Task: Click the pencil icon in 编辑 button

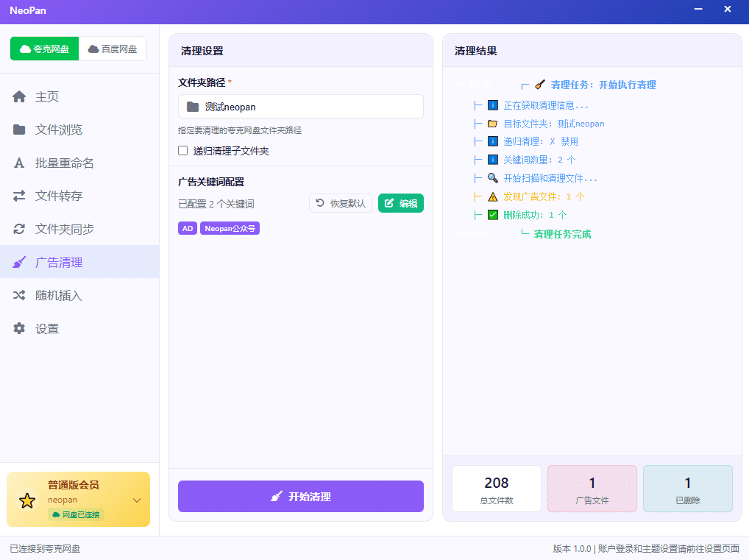Action: click(x=389, y=203)
